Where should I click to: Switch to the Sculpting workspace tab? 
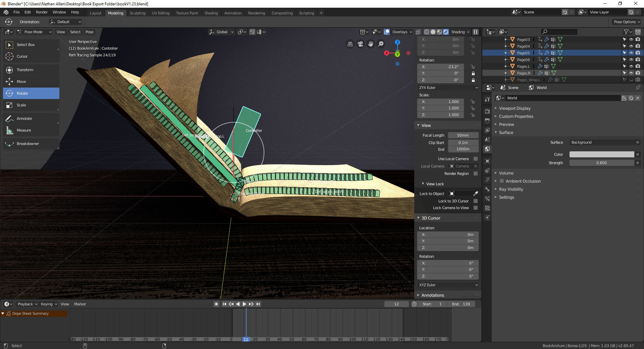point(138,13)
